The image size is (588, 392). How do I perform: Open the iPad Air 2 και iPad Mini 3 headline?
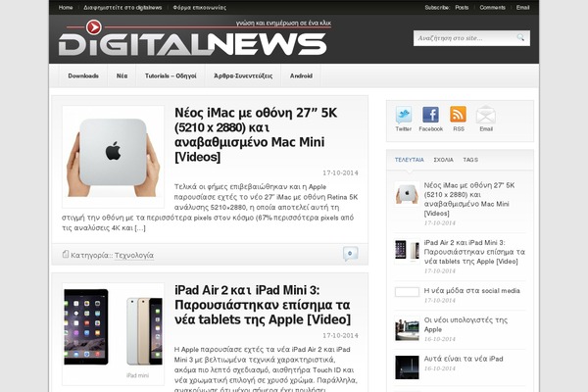263,305
